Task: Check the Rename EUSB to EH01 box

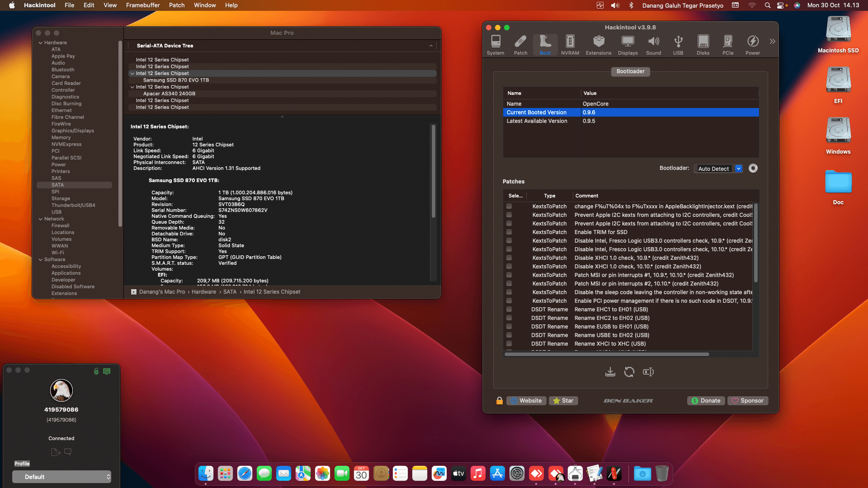Action: coord(509,327)
